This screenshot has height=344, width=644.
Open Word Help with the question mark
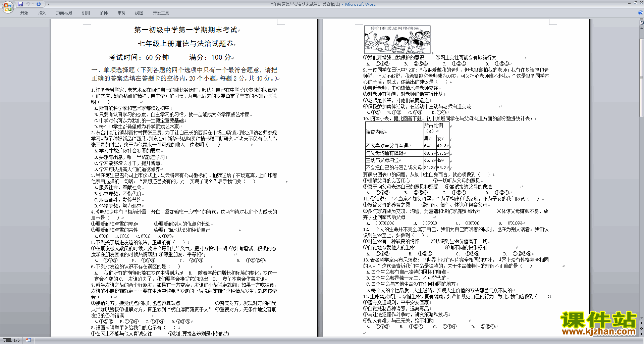[641, 13]
